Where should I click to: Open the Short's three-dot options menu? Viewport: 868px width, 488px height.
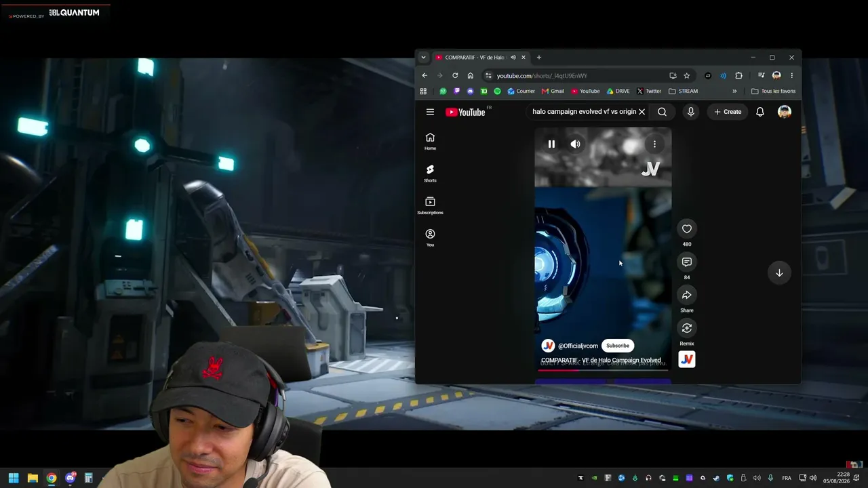click(x=654, y=144)
